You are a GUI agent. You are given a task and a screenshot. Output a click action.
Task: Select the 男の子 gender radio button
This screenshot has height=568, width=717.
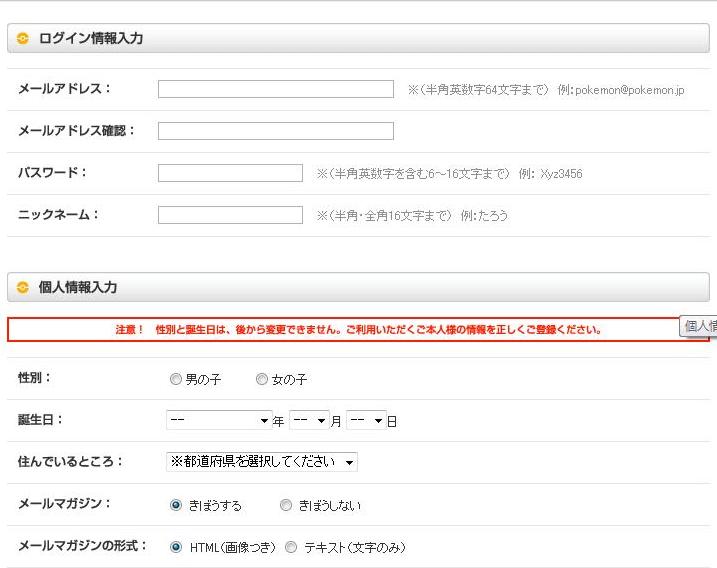(x=176, y=380)
